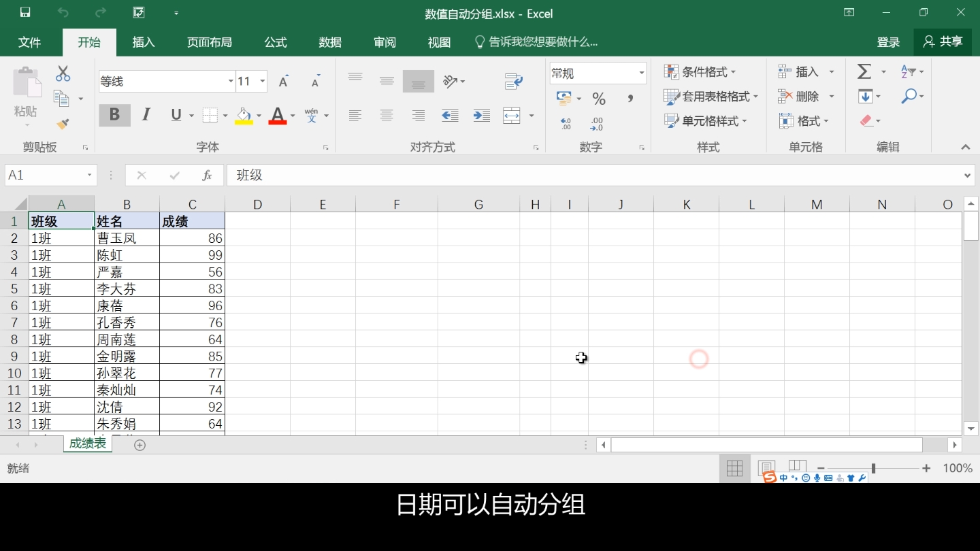Screen dimensions: 980x551
Task: Open the fill color dropdown arrow
Action: (x=257, y=115)
